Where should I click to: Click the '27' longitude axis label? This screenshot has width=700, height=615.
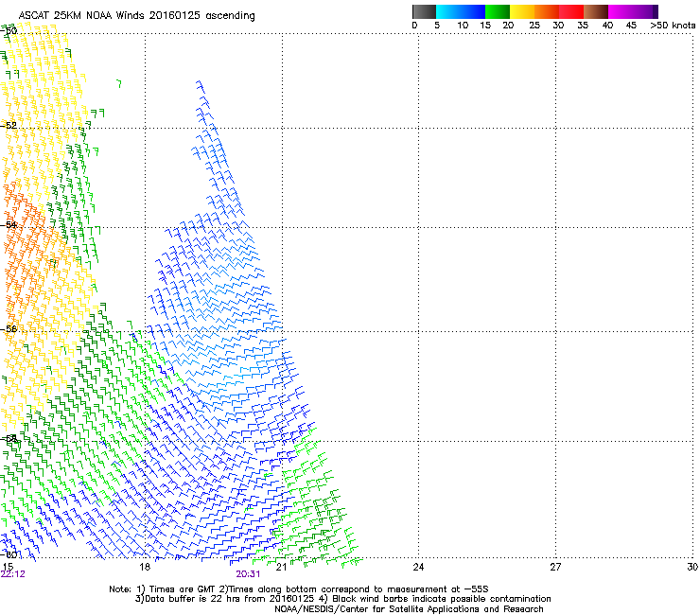tap(555, 567)
